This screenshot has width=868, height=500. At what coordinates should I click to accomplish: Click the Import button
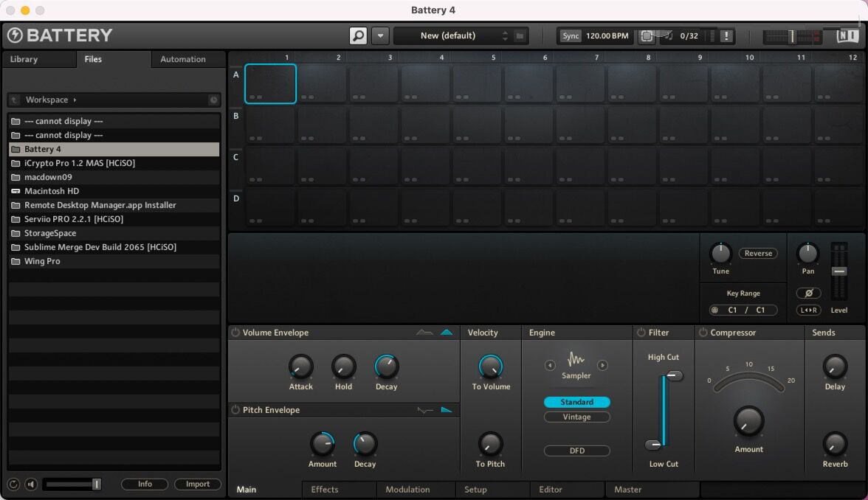tap(198, 484)
